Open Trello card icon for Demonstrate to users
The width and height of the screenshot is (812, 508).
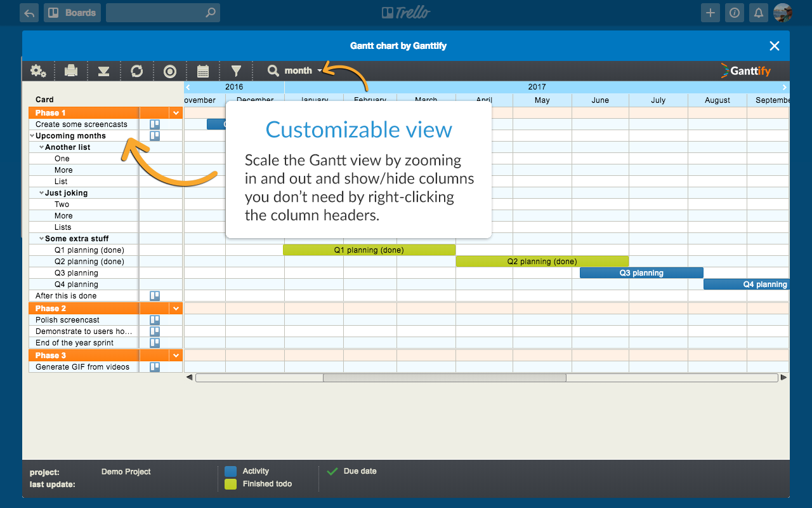(x=155, y=331)
